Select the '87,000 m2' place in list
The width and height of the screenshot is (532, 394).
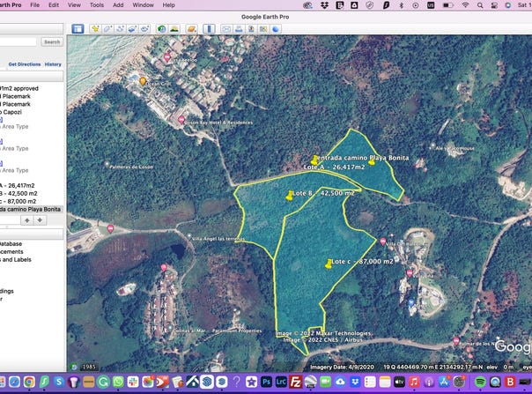(18, 201)
